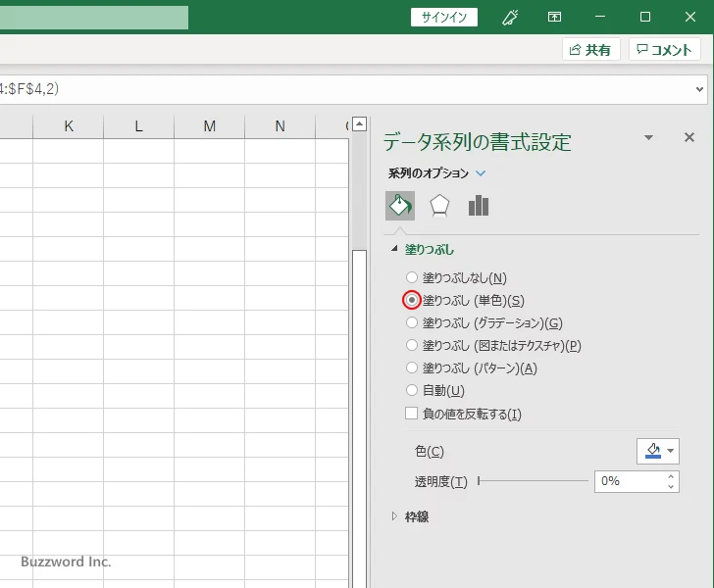Click the 共有 share button
This screenshot has height=588, width=714.
click(x=590, y=49)
